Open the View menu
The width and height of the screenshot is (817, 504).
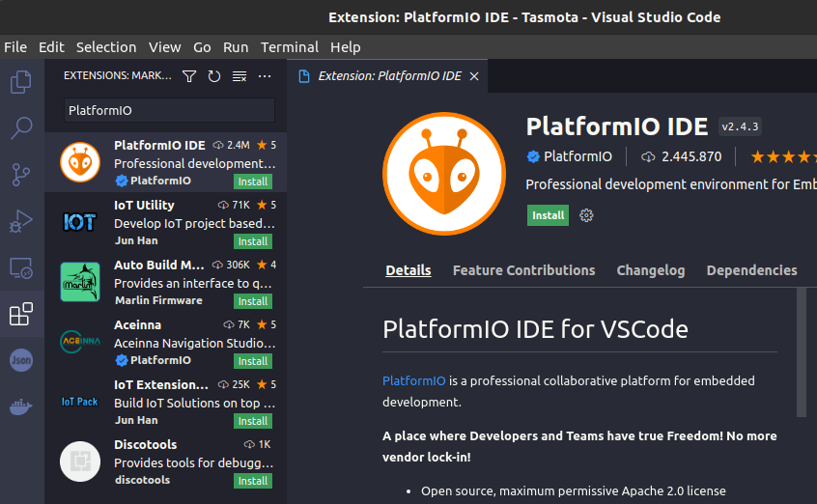click(x=164, y=47)
